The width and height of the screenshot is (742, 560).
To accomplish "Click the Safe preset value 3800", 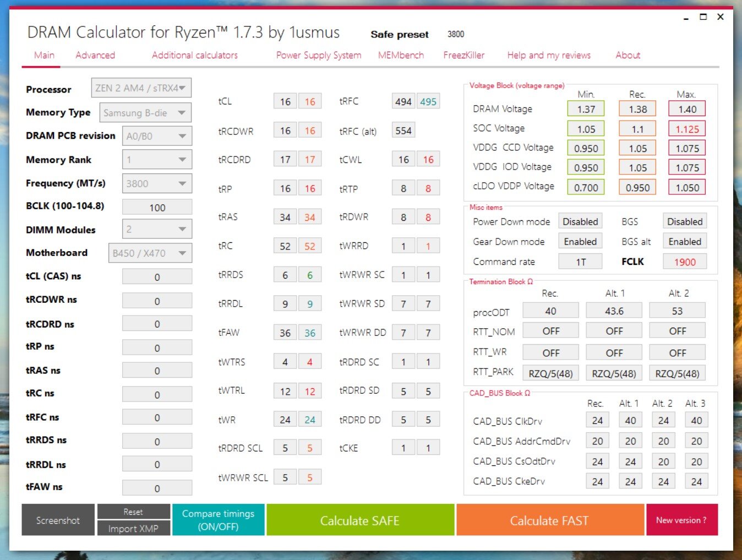I will tap(456, 34).
